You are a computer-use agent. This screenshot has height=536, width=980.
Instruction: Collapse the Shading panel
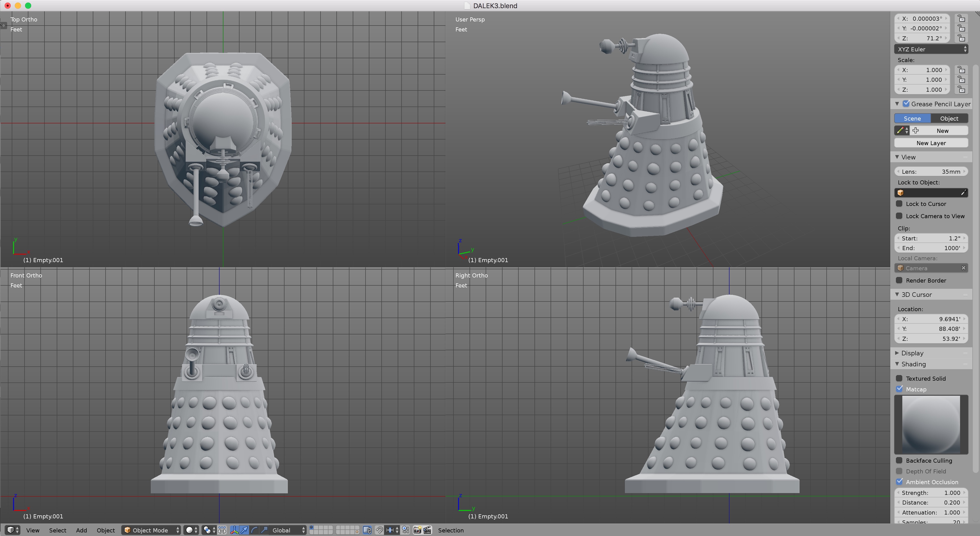point(897,364)
